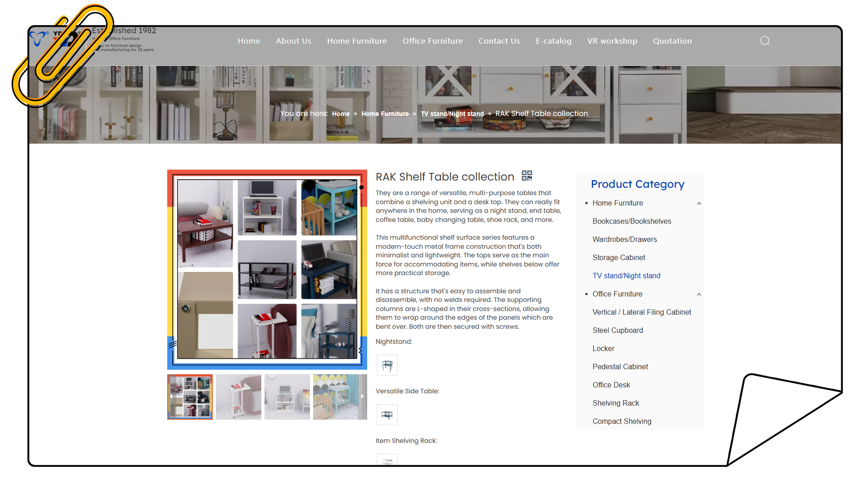Click the main product collage image

(267, 269)
